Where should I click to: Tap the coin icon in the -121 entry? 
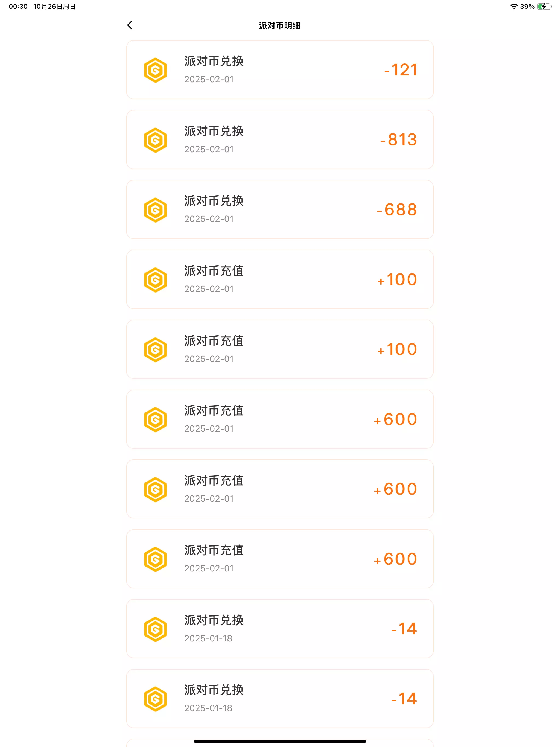155,70
